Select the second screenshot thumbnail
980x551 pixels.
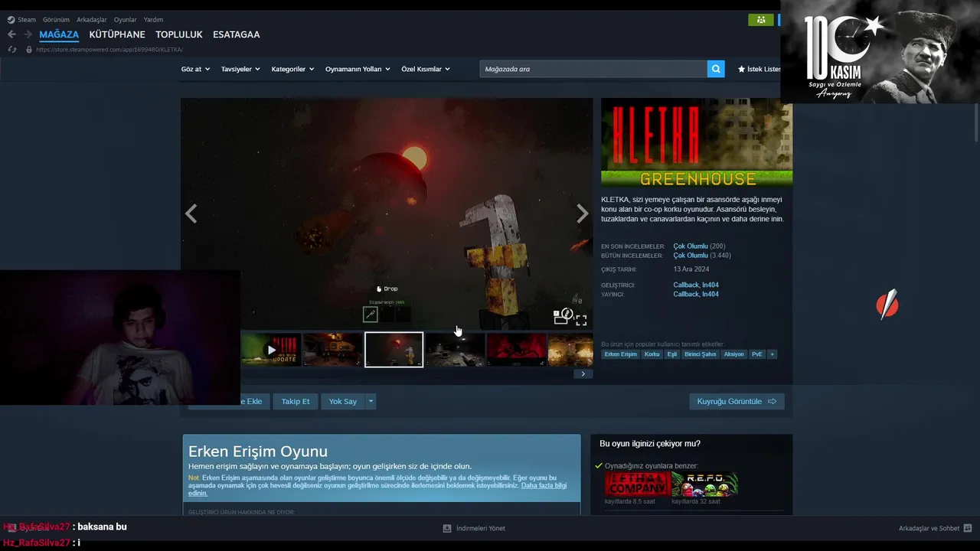click(332, 350)
